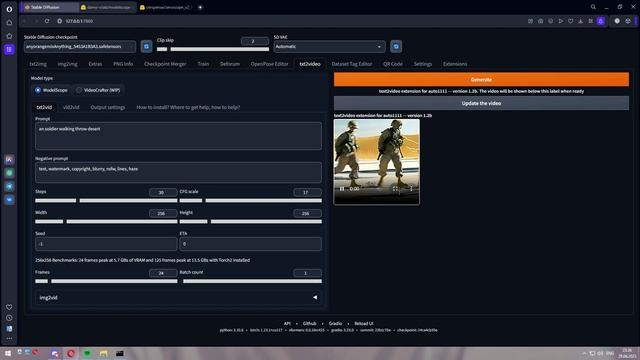
Task: Adjust the Steps slider
Action: pos(106,200)
